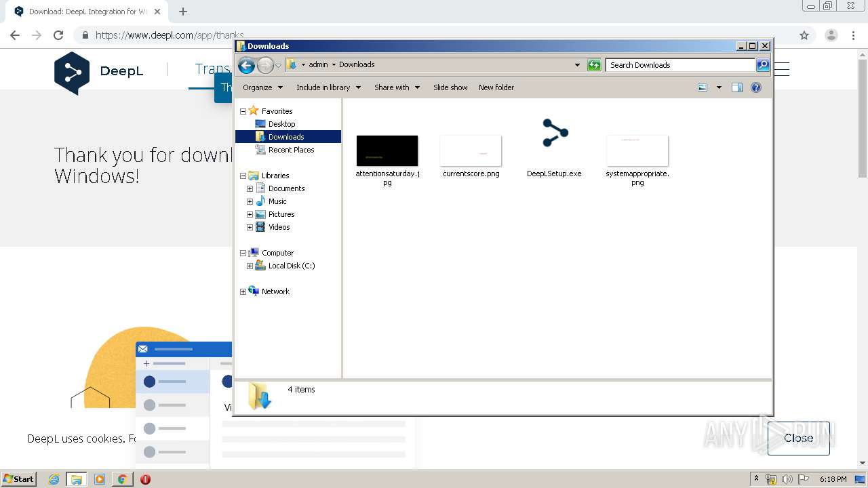This screenshot has height=488, width=868.
Task: Select attentionsaturday.jpg thumbnail
Action: tap(387, 150)
